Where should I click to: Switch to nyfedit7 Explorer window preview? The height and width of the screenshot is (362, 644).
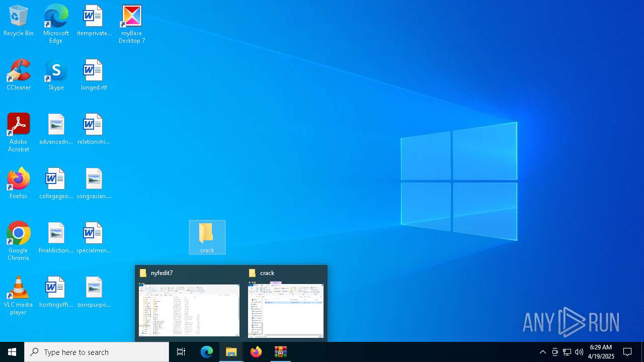coord(189,310)
